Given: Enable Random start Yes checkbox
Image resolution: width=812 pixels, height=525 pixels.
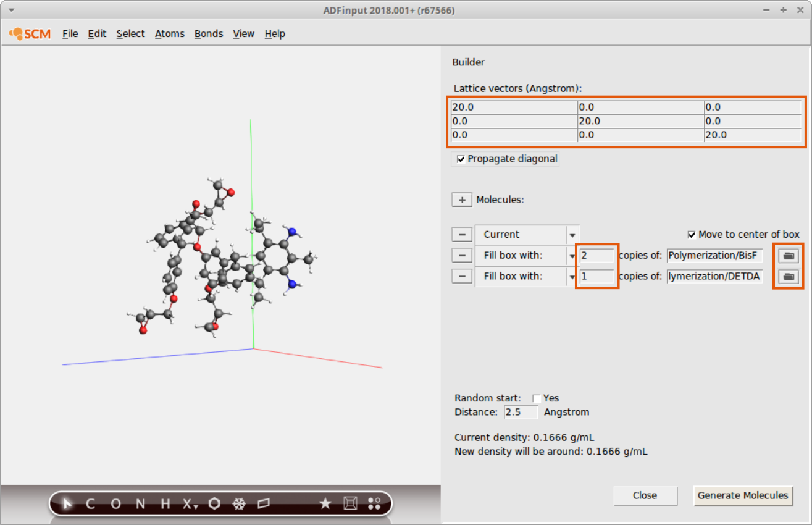Looking at the screenshot, I should (x=537, y=398).
